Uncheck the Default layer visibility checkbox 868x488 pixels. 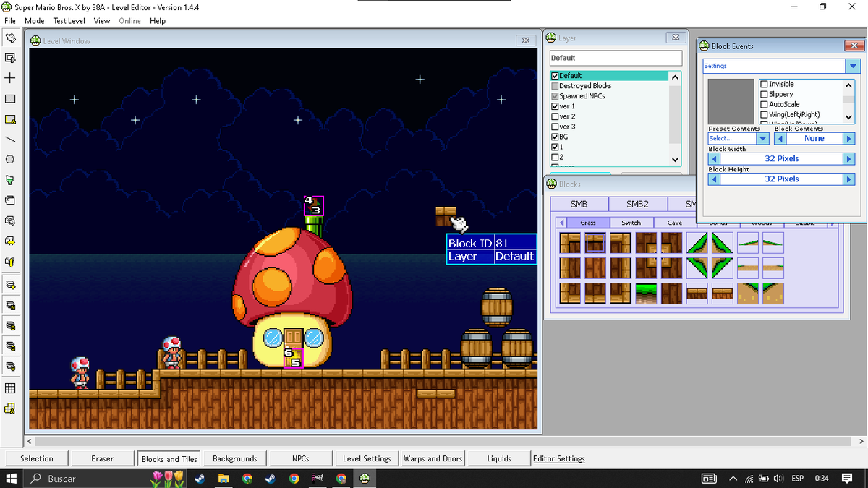point(554,75)
